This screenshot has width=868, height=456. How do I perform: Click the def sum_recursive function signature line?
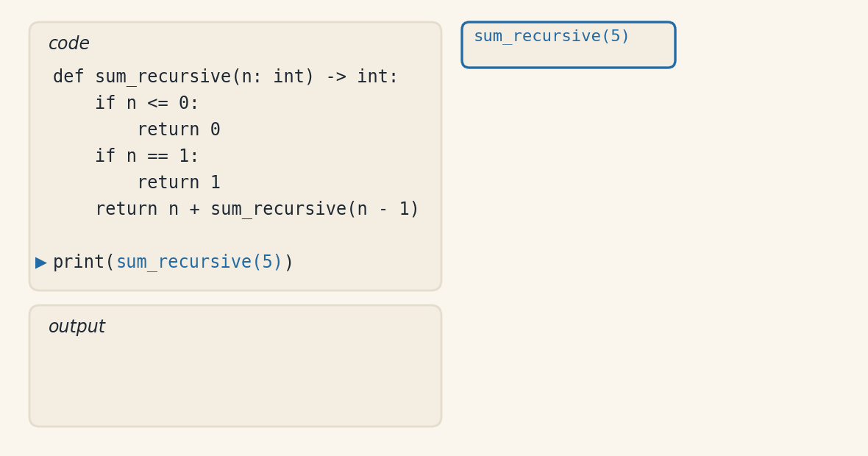tap(225, 76)
